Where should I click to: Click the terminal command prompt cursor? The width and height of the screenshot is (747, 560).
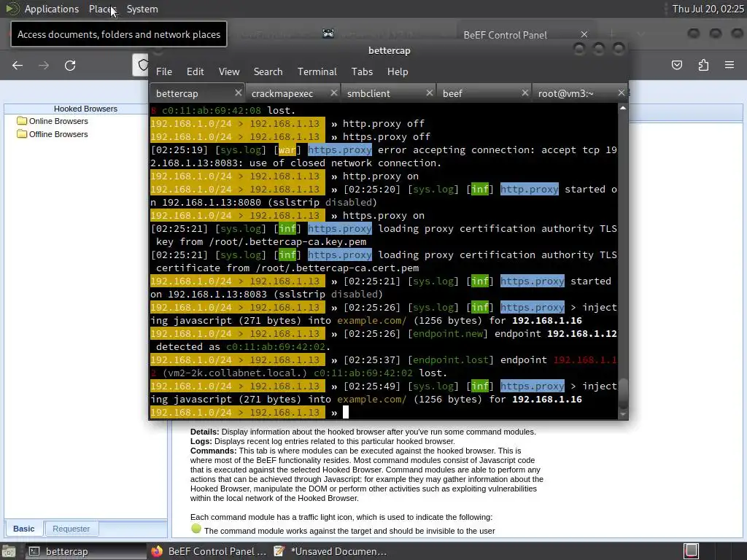coord(346,413)
